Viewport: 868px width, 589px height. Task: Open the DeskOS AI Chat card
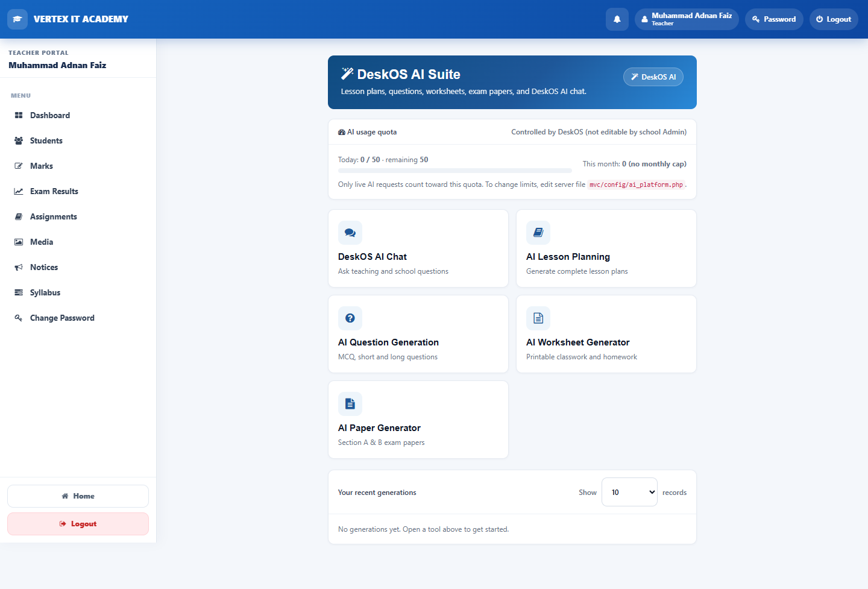pyautogui.click(x=418, y=248)
